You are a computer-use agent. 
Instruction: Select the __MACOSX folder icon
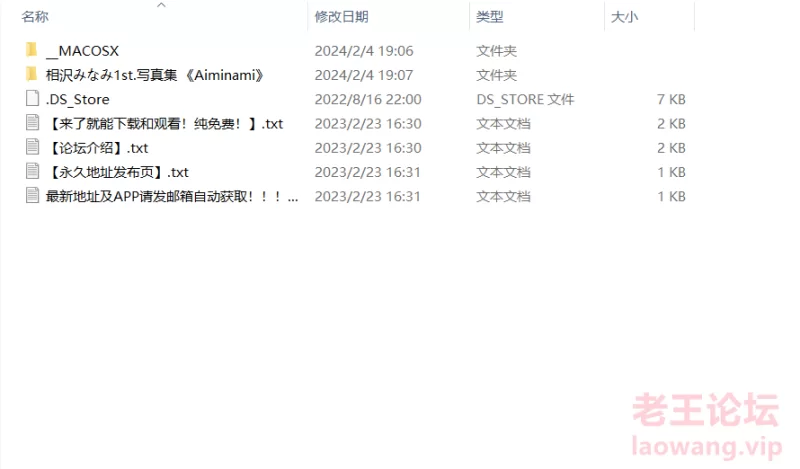tap(32, 50)
